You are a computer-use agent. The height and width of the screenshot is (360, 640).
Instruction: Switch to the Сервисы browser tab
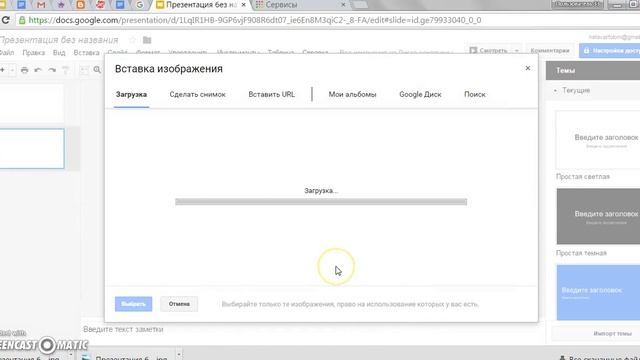pos(300,5)
